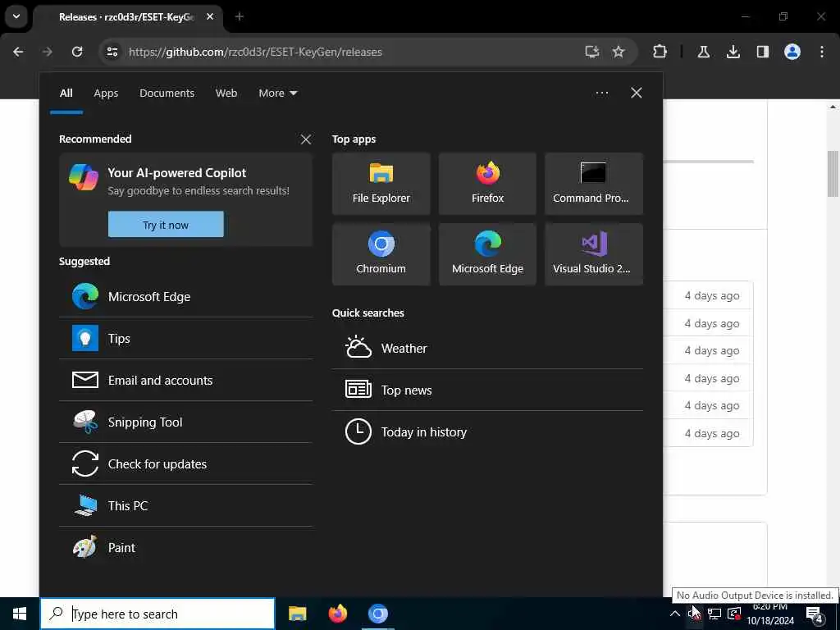Close the Releases browser tab

click(x=210, y=17)
